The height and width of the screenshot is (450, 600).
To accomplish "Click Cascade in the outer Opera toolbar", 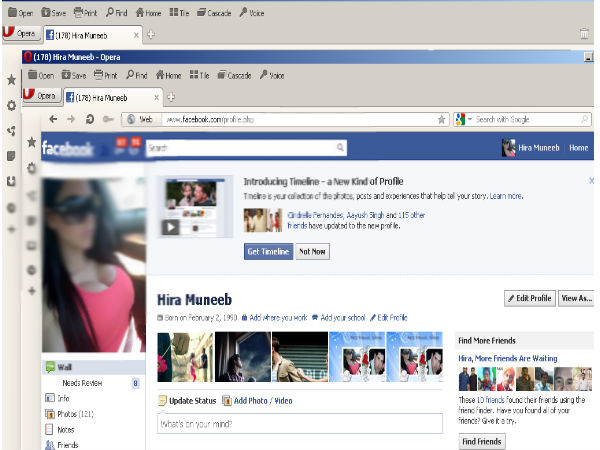I will click(214, 13).
